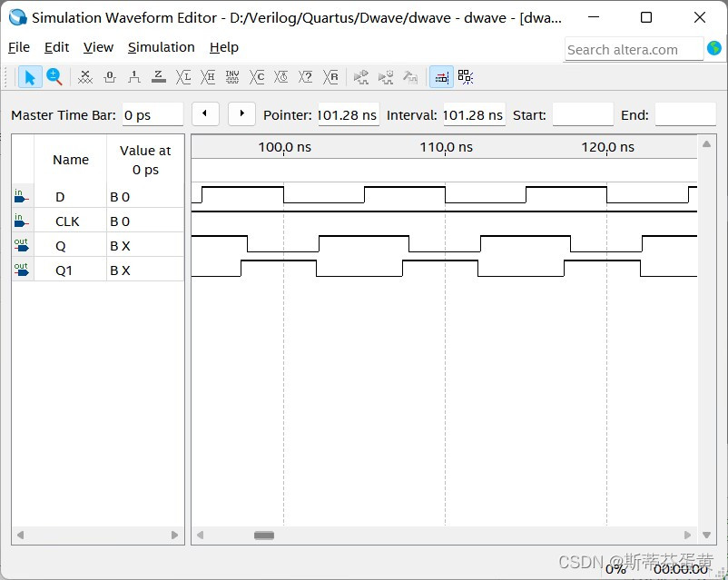Select signal D row
This screenshot has width=728, height=580.
click(x=98, y=196)
